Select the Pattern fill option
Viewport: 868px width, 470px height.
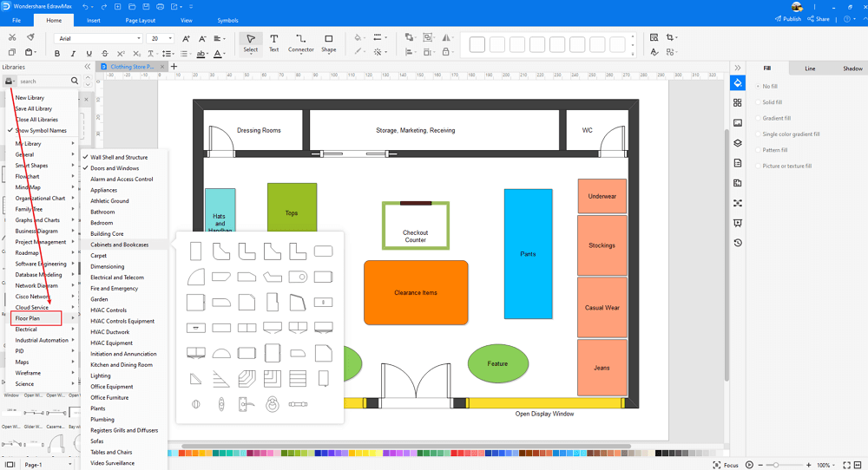pyautogui.click(x=771, y=150)
